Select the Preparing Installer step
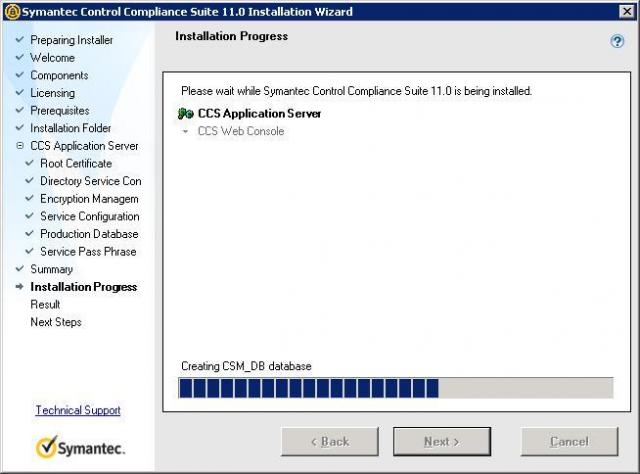This screenshot has height=474, width=640. pyautogui.click(x=71, y=40)
